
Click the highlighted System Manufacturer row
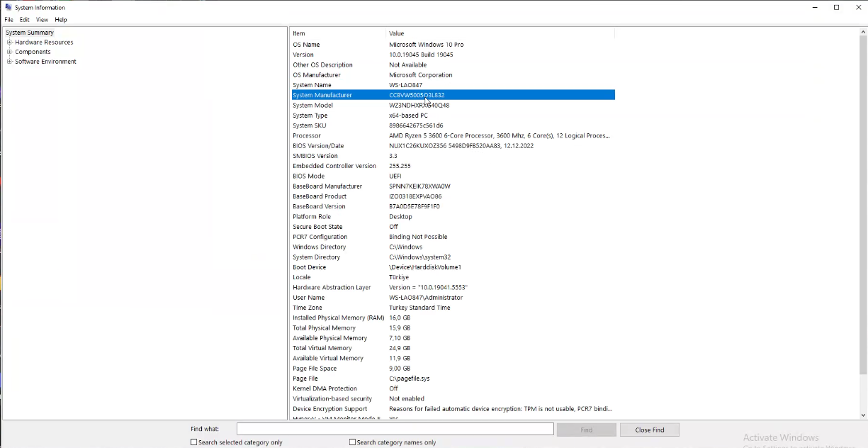453,95
